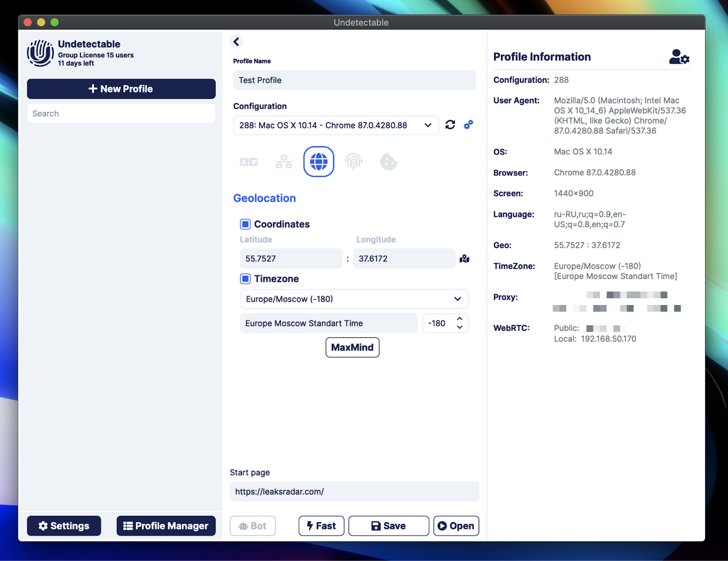
Task: Decrease the timezone offset stepper
Action: (460, 327)
